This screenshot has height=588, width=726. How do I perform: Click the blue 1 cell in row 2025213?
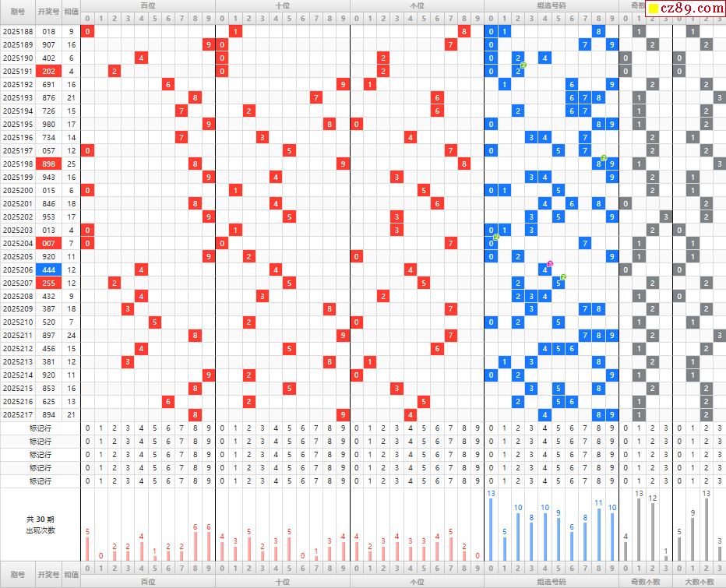point(504,361)
